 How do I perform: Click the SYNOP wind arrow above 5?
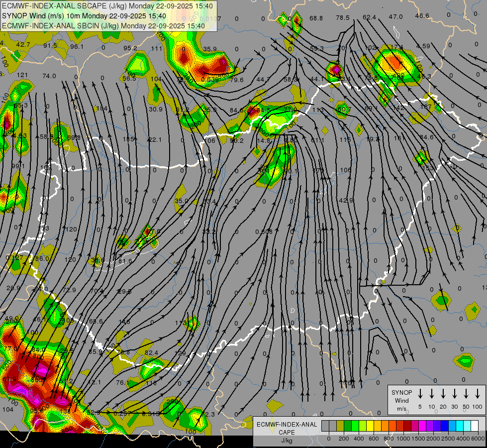[x=420, y=393]
